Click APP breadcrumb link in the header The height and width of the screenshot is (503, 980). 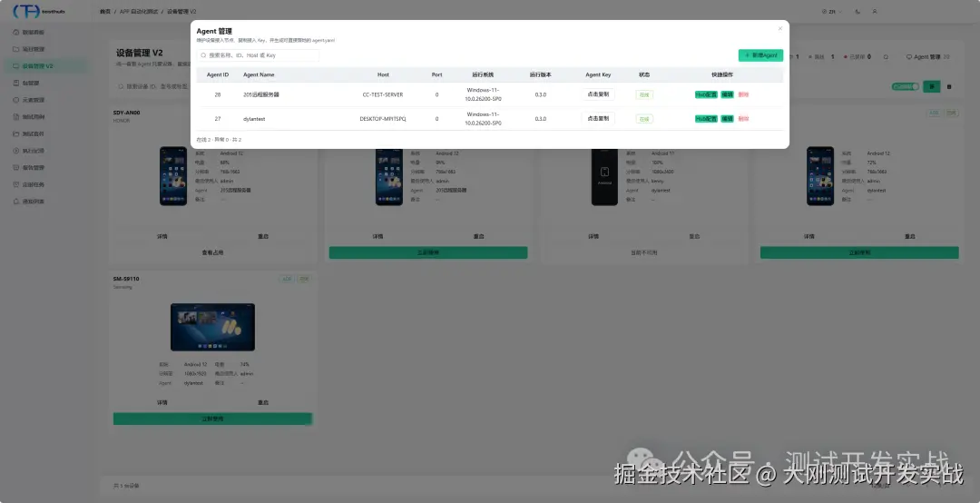[x=139, y=11]
